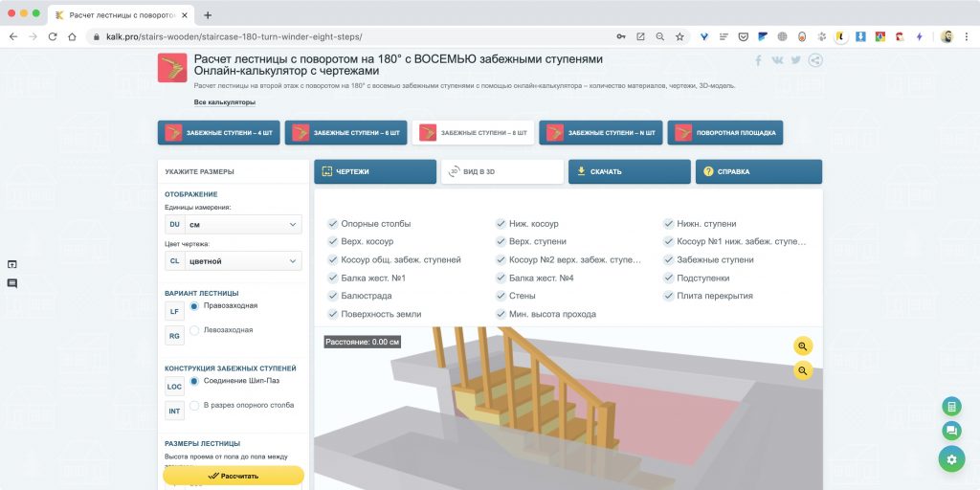Toggle Опорные столбы visibility checkbox
980x490 pixels.
pyautogui.click(x=332, y=224)
